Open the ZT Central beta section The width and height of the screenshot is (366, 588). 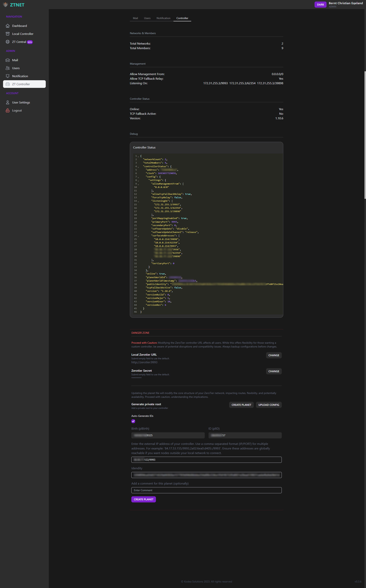pos(19,42)
